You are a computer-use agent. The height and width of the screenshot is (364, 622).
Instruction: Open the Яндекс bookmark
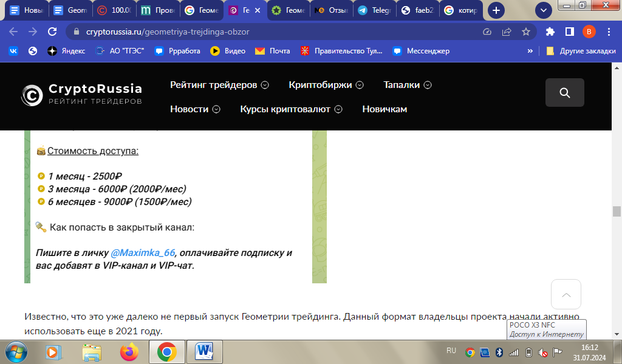click(x=66, y=51)
